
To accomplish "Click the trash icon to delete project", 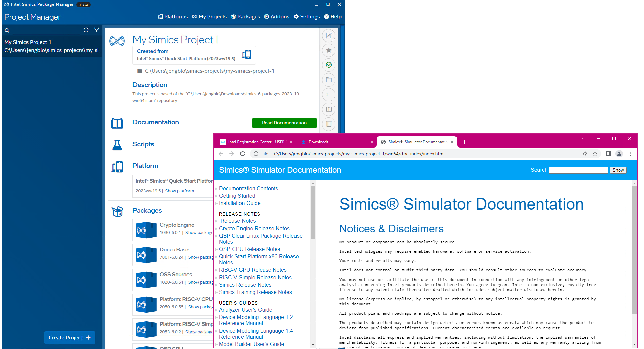I will click(x=329, y=124).
